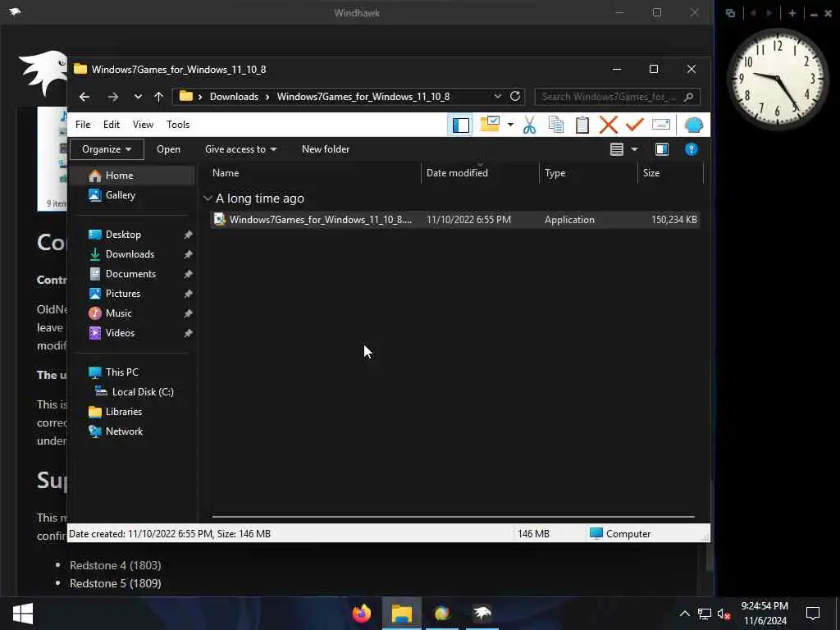
Task: Go back with the back arrow
Action: 84,97
